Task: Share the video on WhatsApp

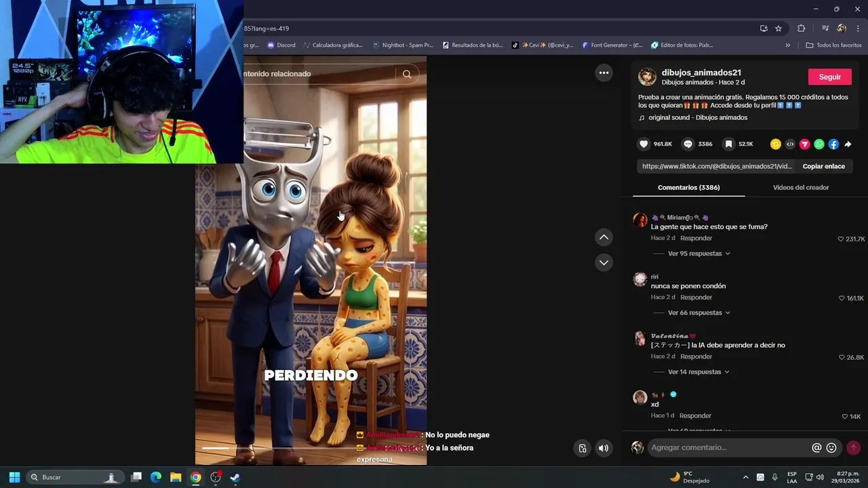Action: pyautogui.click(x=819, y=144)
